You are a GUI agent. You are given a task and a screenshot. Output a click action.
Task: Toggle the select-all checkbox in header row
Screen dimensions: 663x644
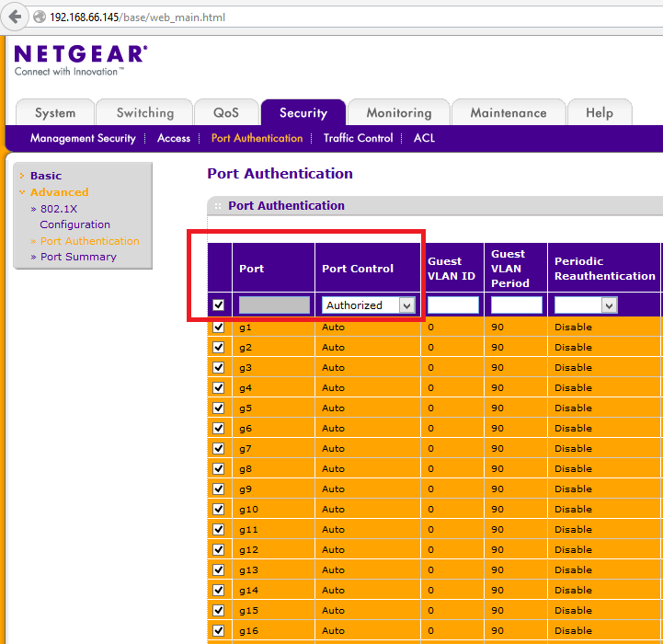tap(219, 305)
